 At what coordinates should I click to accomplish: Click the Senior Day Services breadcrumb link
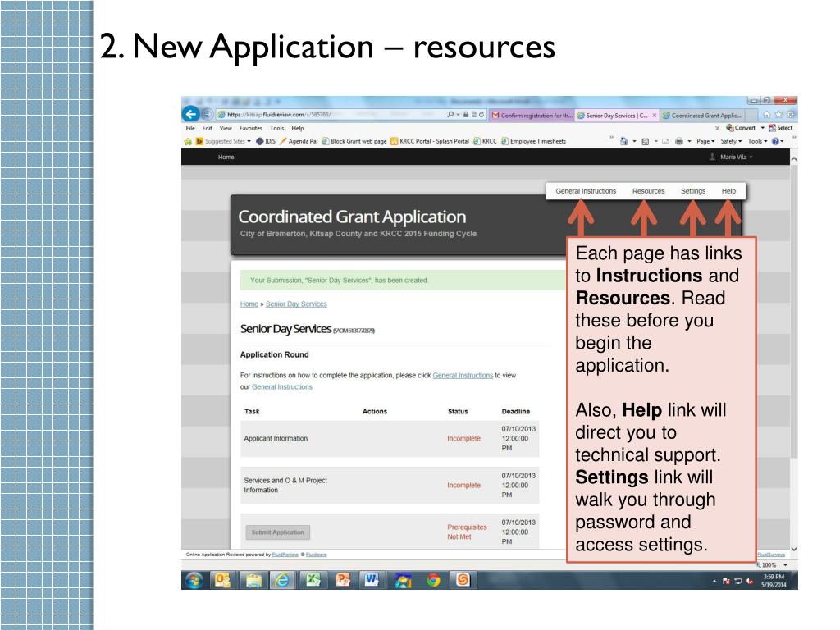tap(296, 304)
